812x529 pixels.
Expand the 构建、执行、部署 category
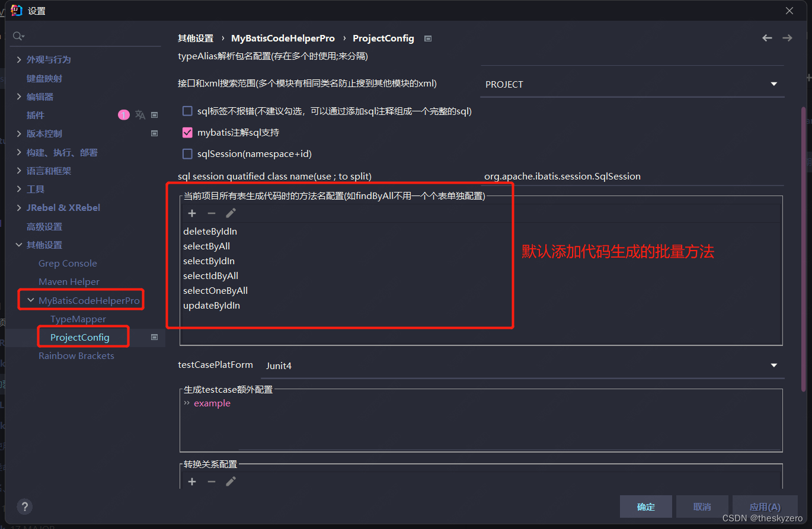pyautogui.click(x=19, y=152)
